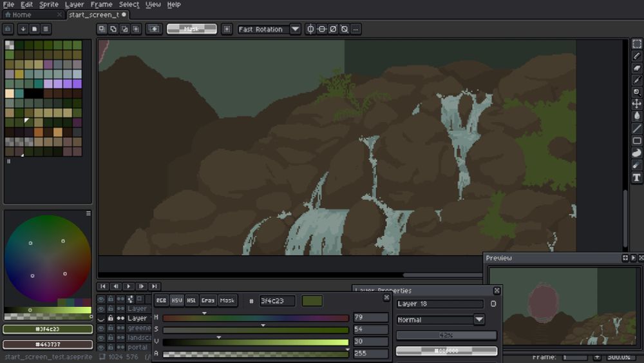Expand the Normal blend mode dropdown
Screen dimensions: 644x363
(x=478, y=320)
